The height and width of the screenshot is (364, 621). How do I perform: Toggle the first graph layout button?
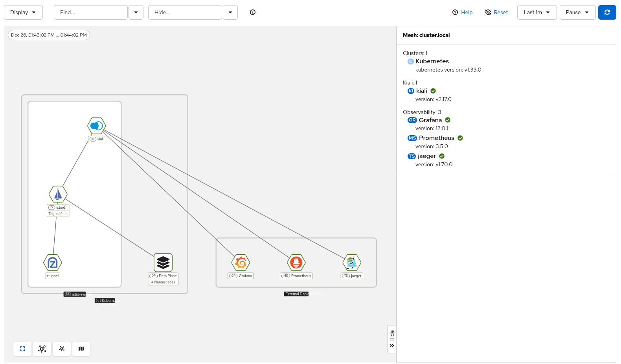(42, 349)
